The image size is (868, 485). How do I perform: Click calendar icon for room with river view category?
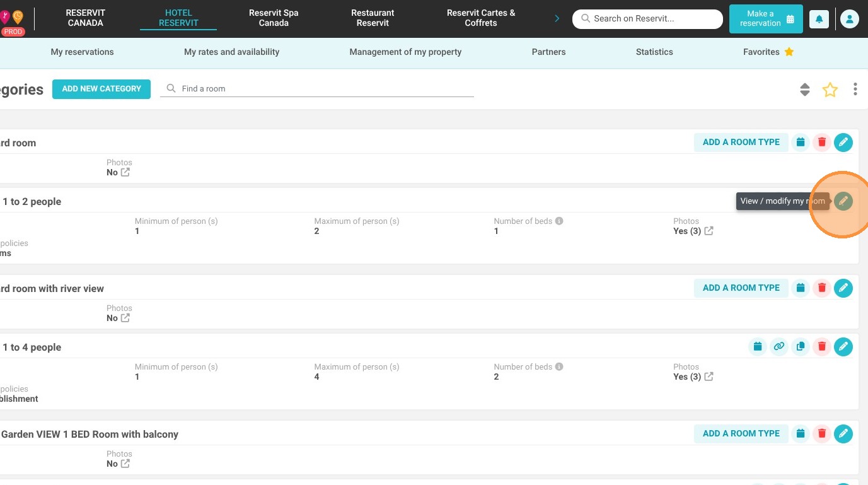click(801, 288)
